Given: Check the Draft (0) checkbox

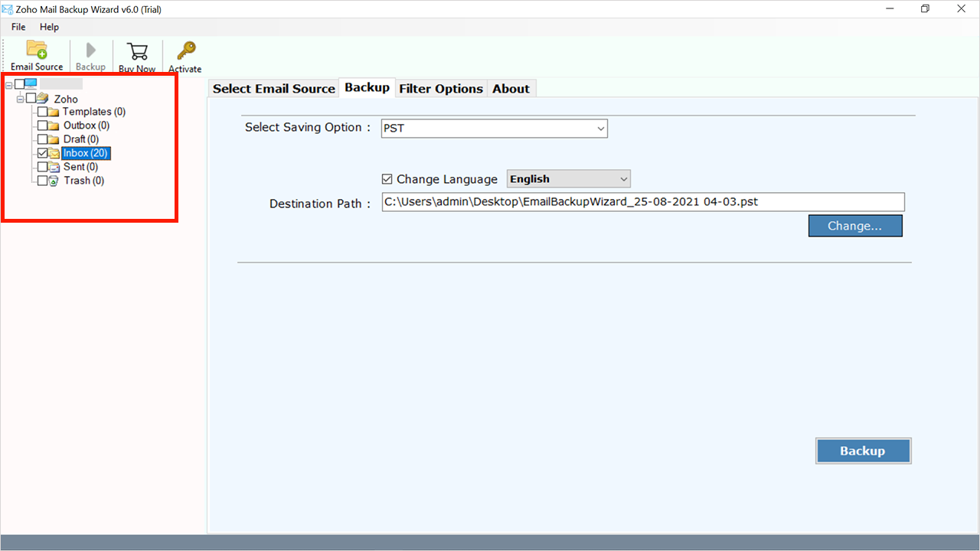Looking at the screenshot, I should pos(43,139).
